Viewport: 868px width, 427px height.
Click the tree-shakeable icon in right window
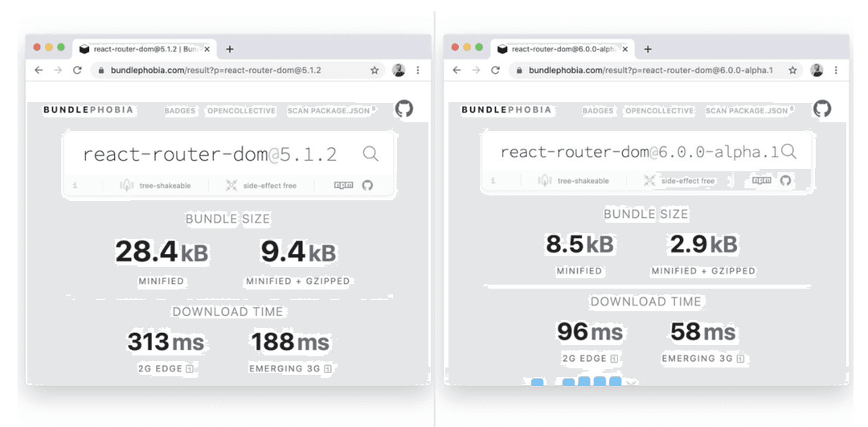pyautogui.click(x=544, y=181)
